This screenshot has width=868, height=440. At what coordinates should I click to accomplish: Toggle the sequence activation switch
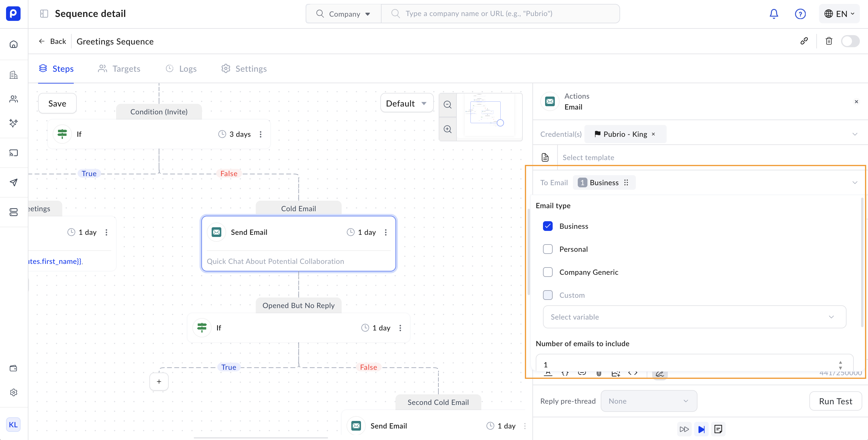(850, 41)
